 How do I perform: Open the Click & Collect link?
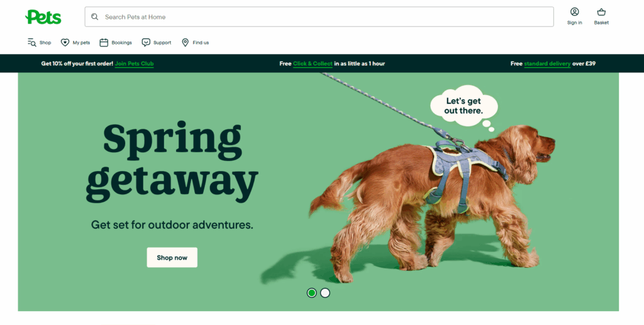[313, 63]
